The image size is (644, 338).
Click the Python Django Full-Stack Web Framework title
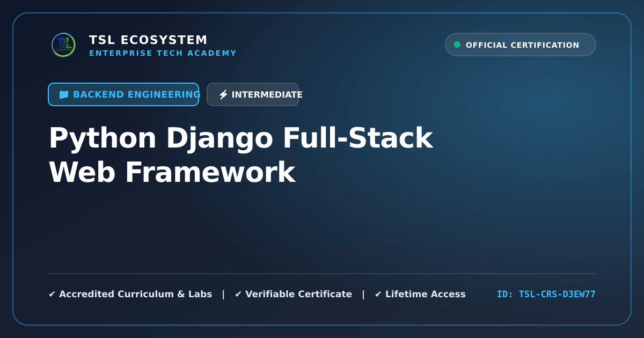[241, 155]
